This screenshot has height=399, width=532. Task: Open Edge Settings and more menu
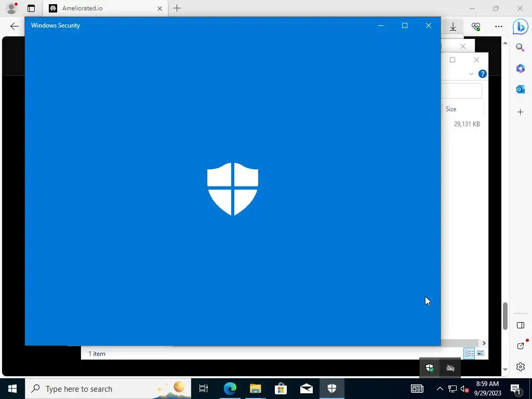point(498,26)
